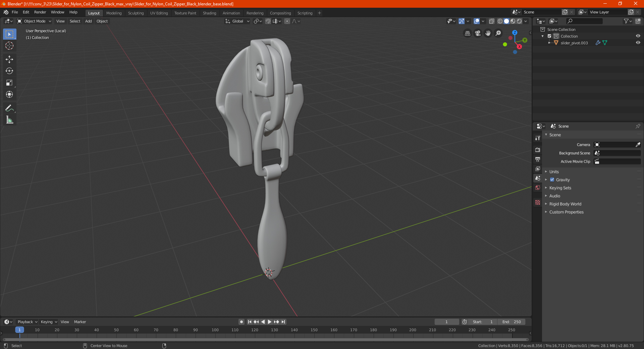This screenshot has width=644, height=349.
Task: Open the Global orientation dropdown
Action: tap(237, 21)
